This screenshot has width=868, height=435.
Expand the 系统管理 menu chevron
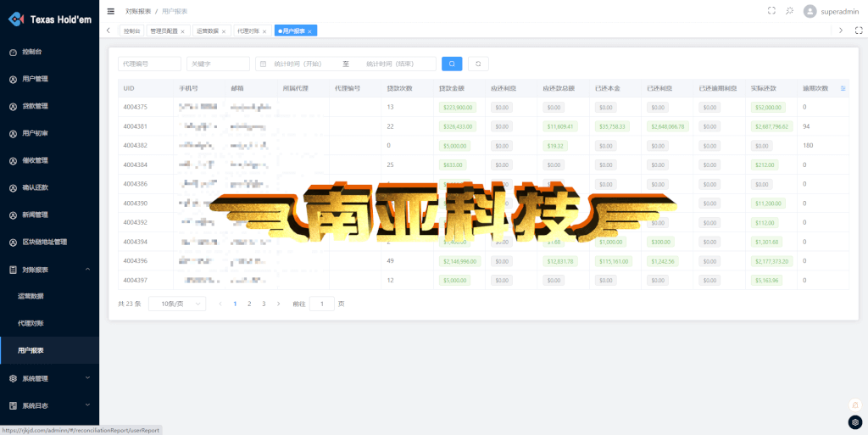click(87, 378)
